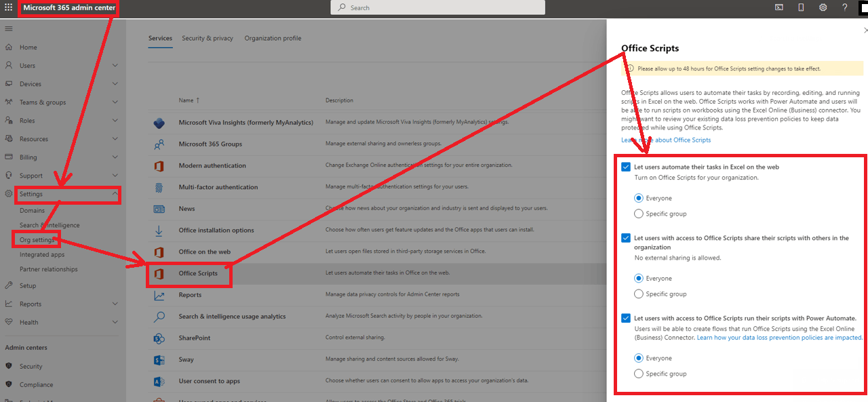Select Specific group under share scripts option
The width and height of the screenshot is (868, 402).
638,294
